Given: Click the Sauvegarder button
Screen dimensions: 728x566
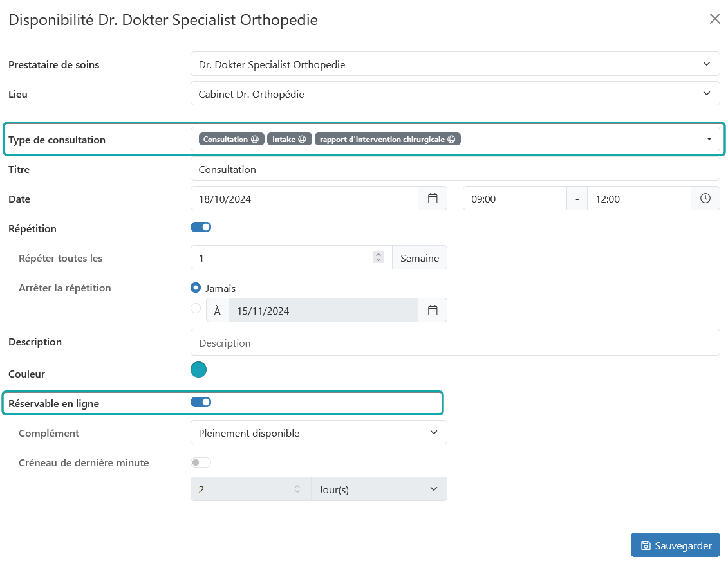Looking at the screenshot, I should (675, 545).
